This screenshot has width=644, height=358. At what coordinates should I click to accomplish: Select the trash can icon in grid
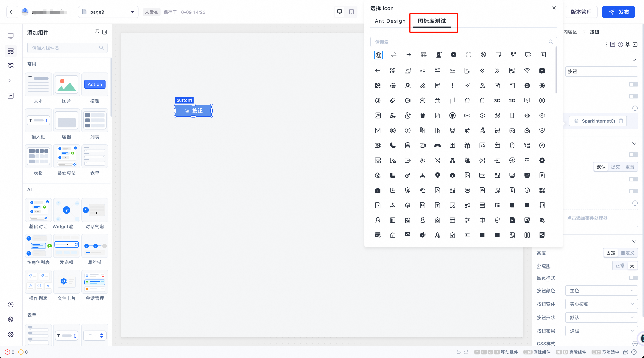tap(467, 101)
